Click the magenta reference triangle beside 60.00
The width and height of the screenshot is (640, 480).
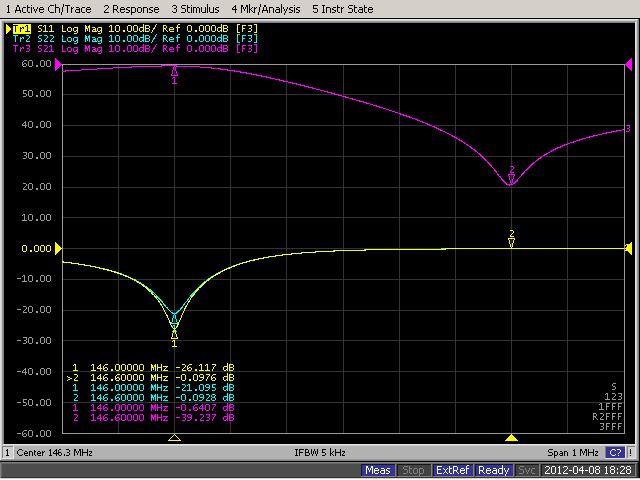[x=58, y=64]
